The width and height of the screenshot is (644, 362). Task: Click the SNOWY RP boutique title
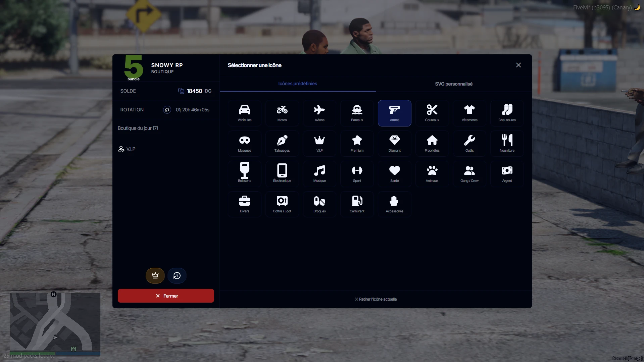[x=167, y=65]
